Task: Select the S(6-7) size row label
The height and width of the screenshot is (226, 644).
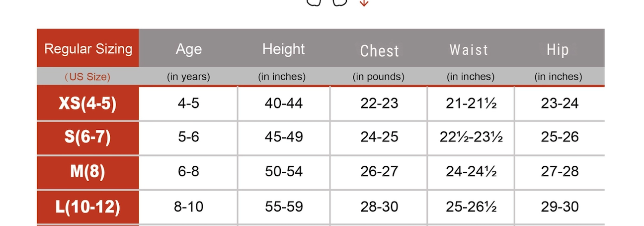Action: (87, 137)
